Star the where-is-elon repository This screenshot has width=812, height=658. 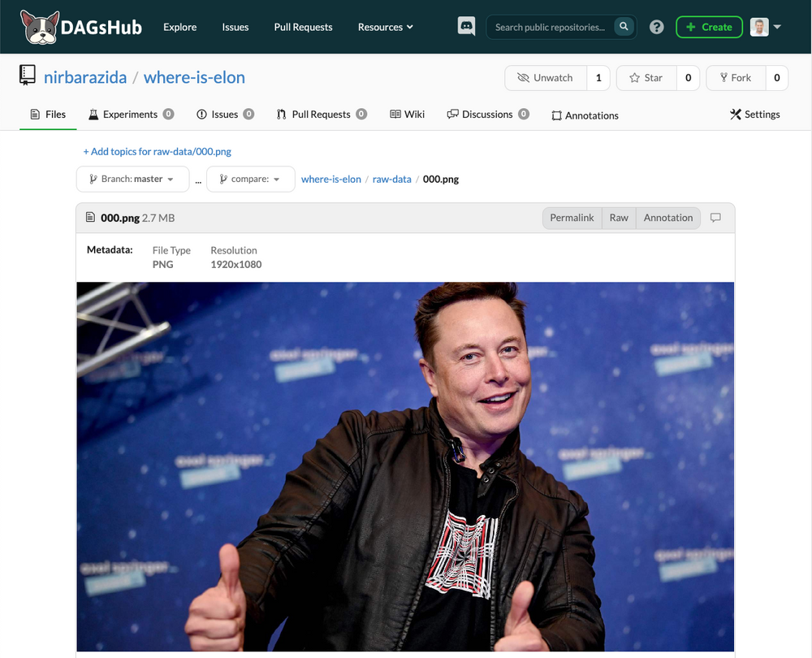tap(646, 78)
